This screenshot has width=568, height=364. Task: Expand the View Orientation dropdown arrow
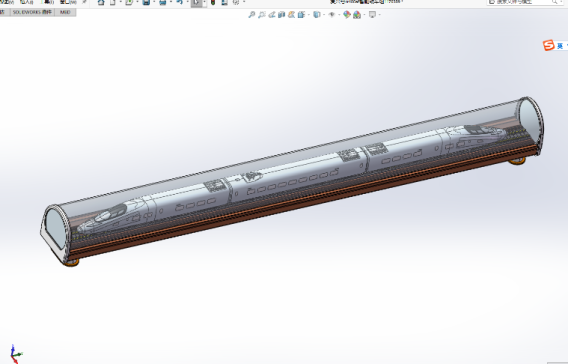309,14
